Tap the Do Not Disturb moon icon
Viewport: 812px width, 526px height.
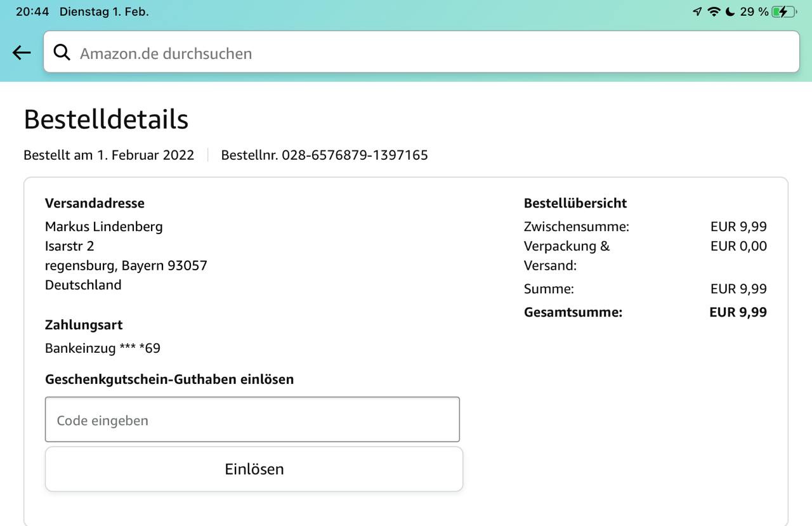730,11
